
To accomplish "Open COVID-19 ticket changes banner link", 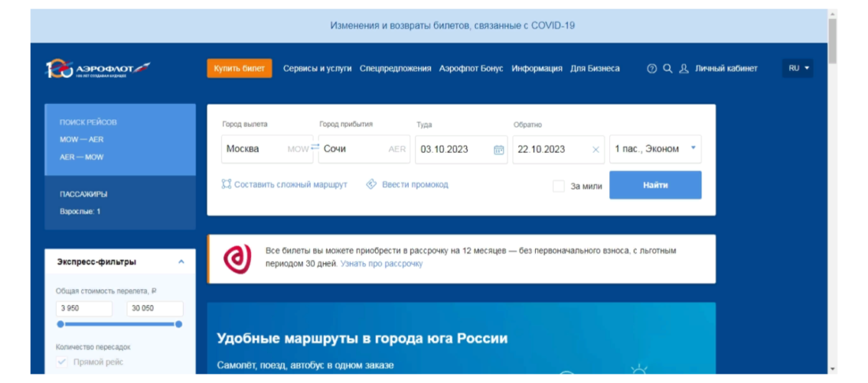I will pyautogui.click(x=453, y=25).
